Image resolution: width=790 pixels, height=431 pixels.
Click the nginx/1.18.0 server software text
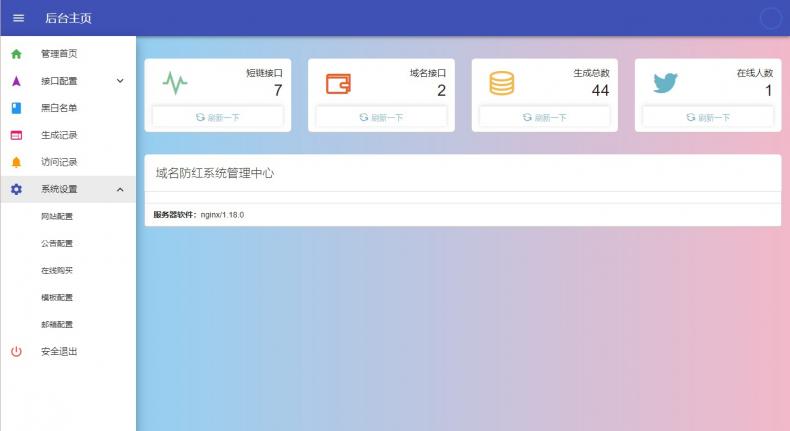tap(222, 215)
